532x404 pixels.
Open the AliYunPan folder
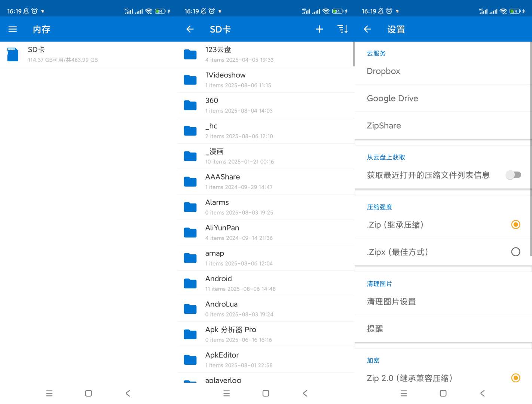click(x=222, y=232)
